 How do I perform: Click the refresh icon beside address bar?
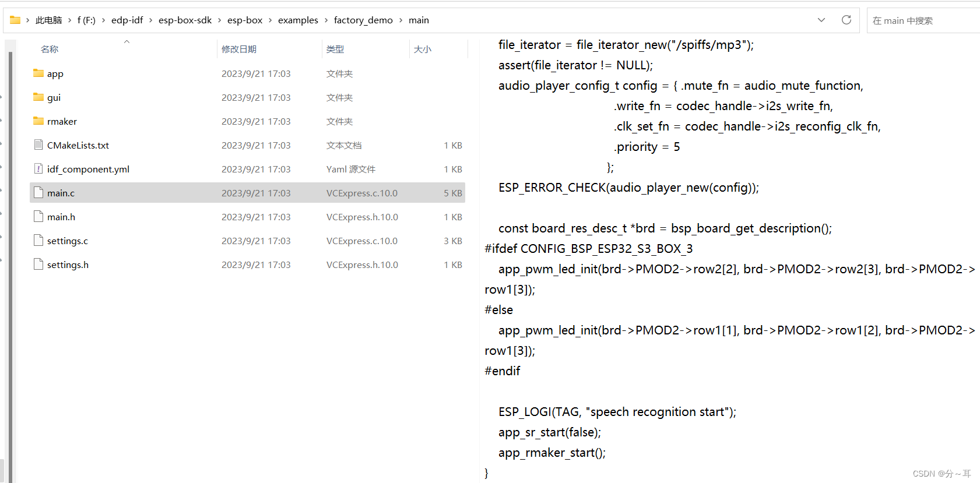point(846,20)
